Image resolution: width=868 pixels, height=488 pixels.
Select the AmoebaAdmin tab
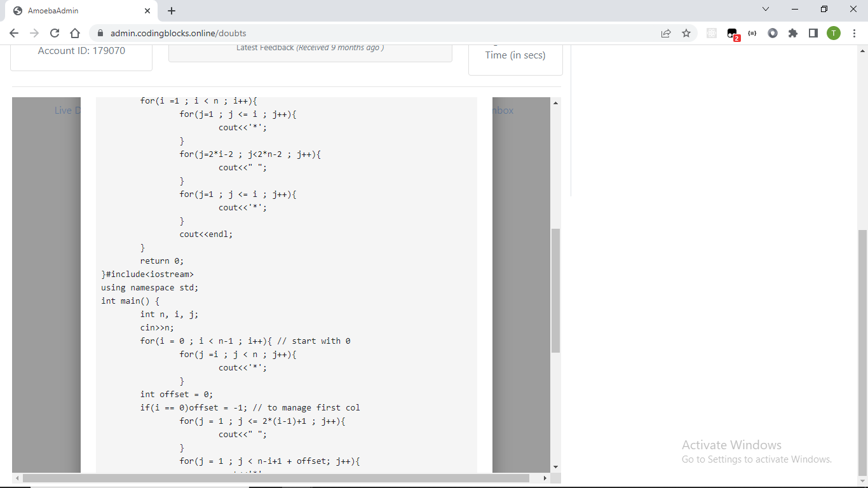click(x=76, y=11)
